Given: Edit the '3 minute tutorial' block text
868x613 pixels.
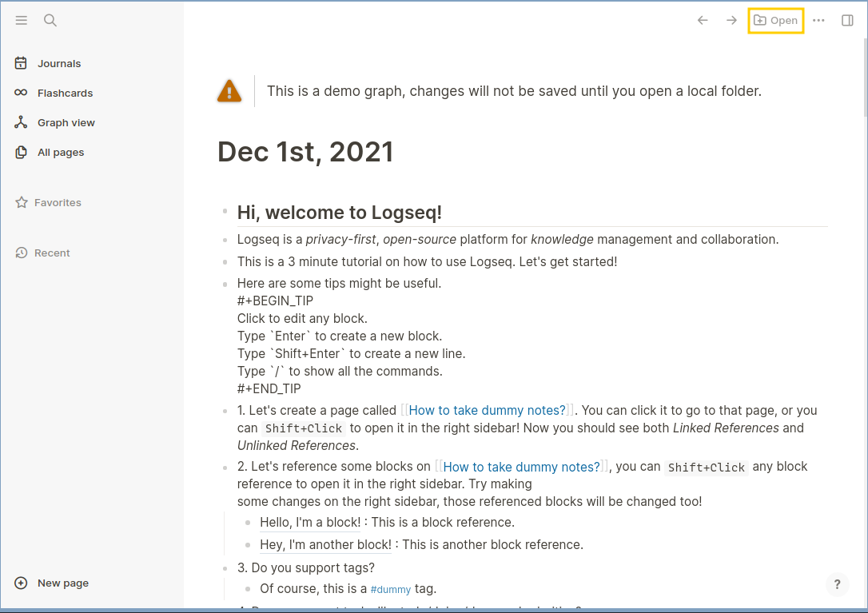Looking at the screenshot, I should click(x=427, y=262).
